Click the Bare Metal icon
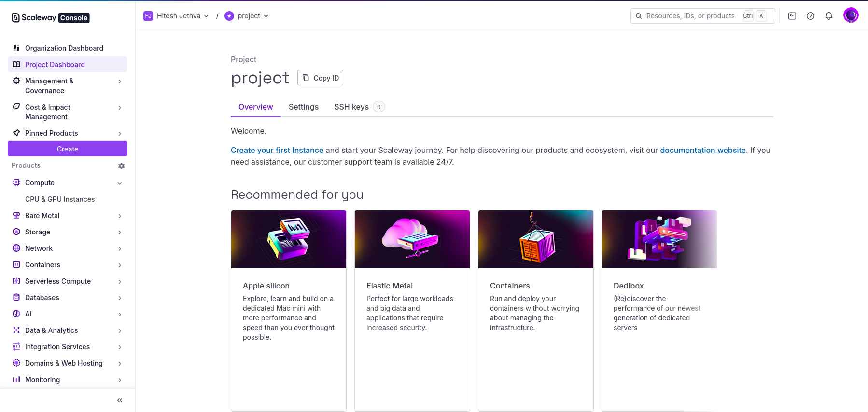This screenshot has height=412, width=868. [x=16, y=215]
